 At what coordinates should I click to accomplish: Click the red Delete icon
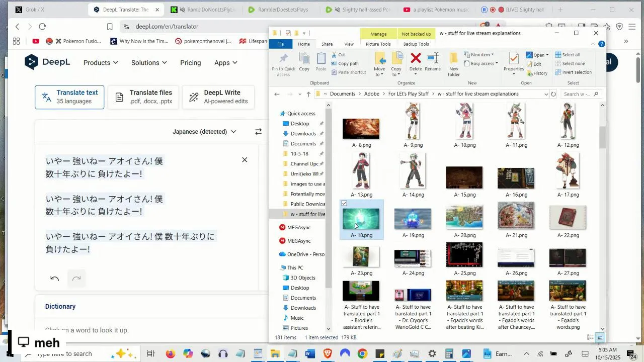(x=416, y=58)
